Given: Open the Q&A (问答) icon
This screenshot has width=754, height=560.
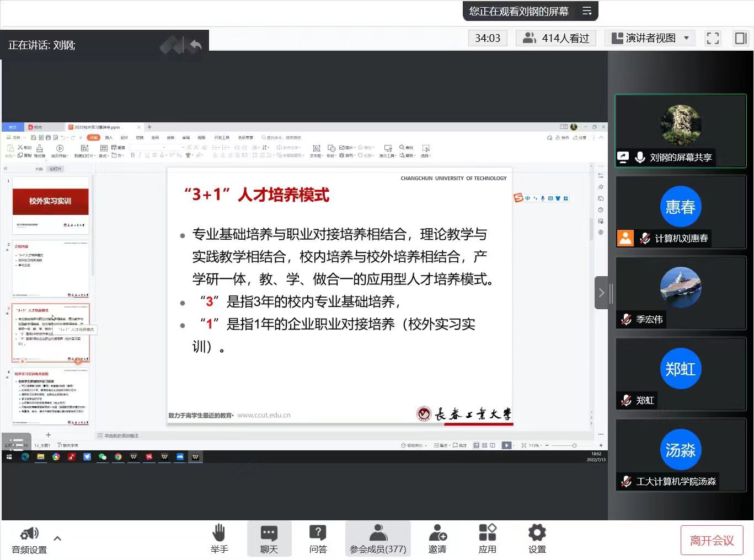Looking at the screenshot, I should 318,539.
